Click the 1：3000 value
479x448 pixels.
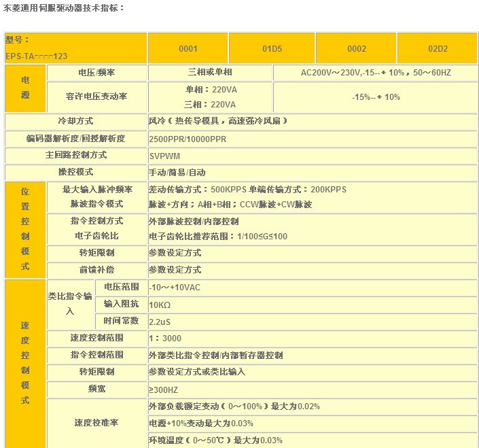(165, 339)
